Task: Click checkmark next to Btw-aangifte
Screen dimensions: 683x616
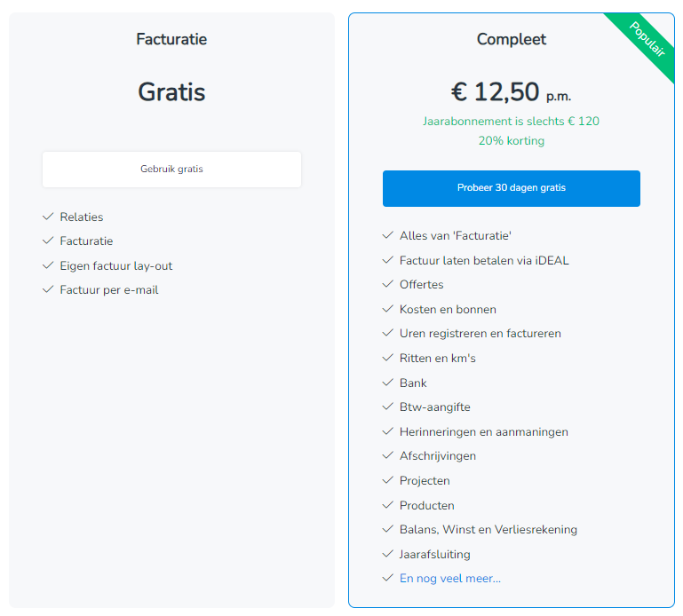Action: pyautogui.click(x=387, y=407)
